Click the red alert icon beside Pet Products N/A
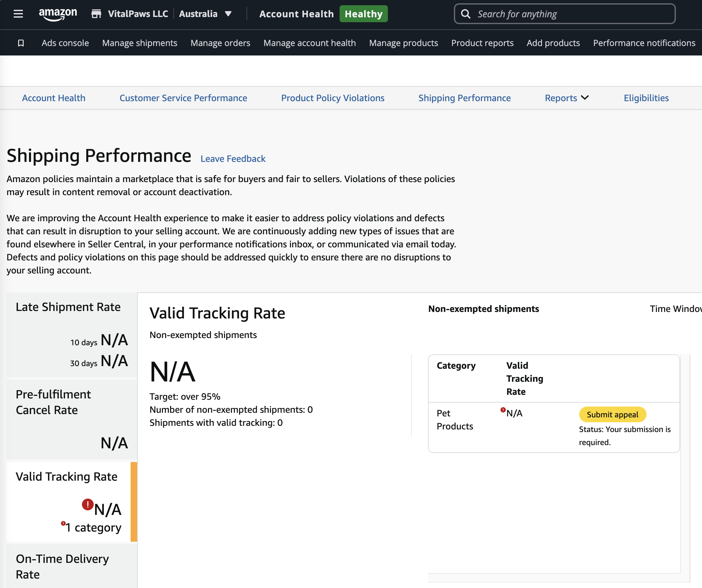Screen dimensions: 702x588 click(x=503, y=410)
